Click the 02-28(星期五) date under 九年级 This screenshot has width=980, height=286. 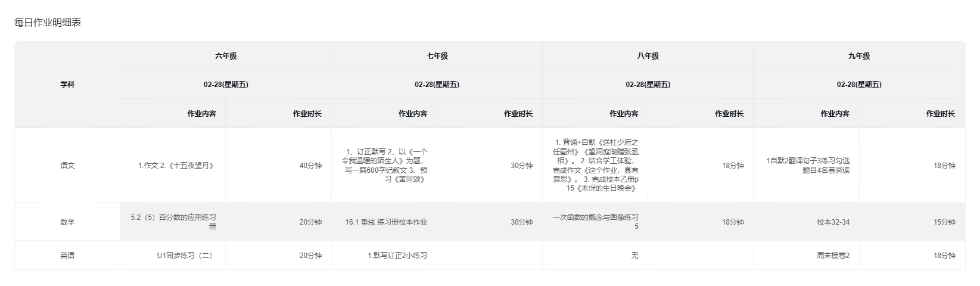(x=858, y=85)
